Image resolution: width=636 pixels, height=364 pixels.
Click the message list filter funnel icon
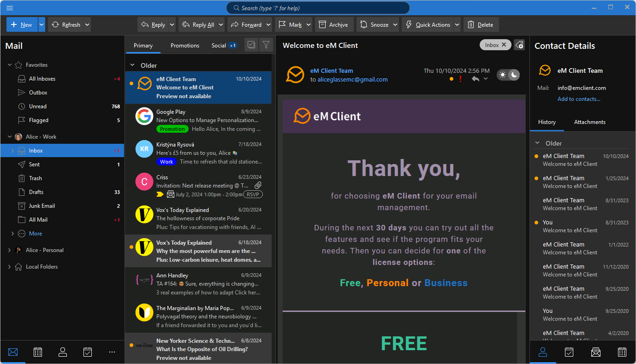point(266,45)
